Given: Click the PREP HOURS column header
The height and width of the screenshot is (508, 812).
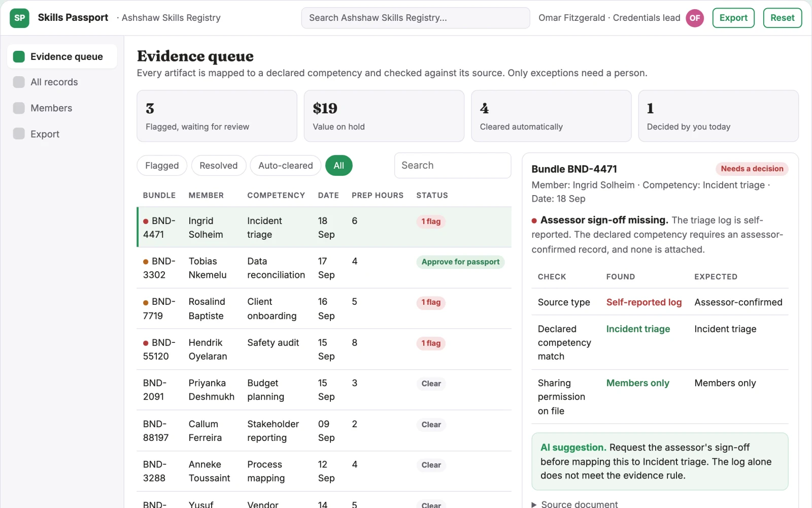Looking at the screenshot, I should (378, 195).
